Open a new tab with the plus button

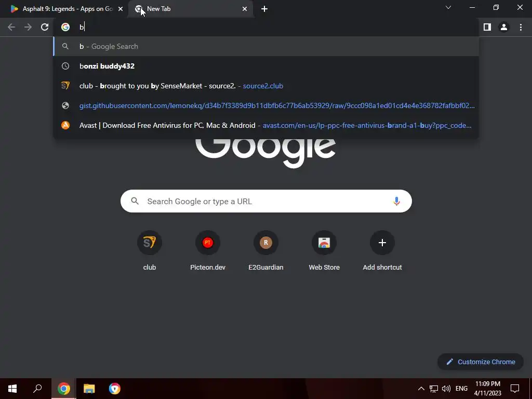[x=264, y=9]
